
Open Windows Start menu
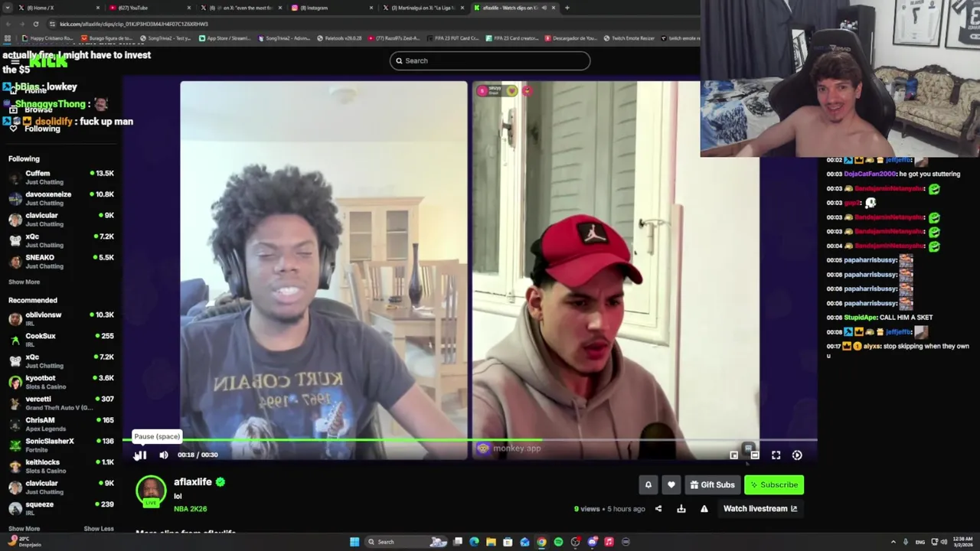tap(354, 542)
